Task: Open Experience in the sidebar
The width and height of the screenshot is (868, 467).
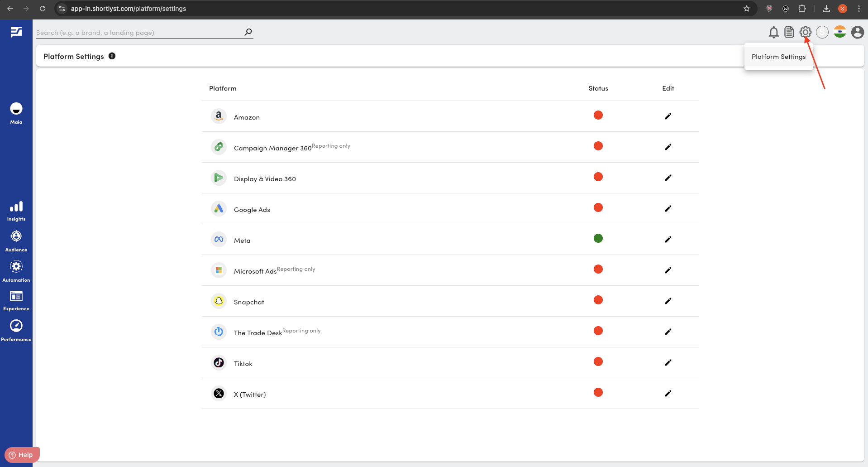Action: click(16, 301)
